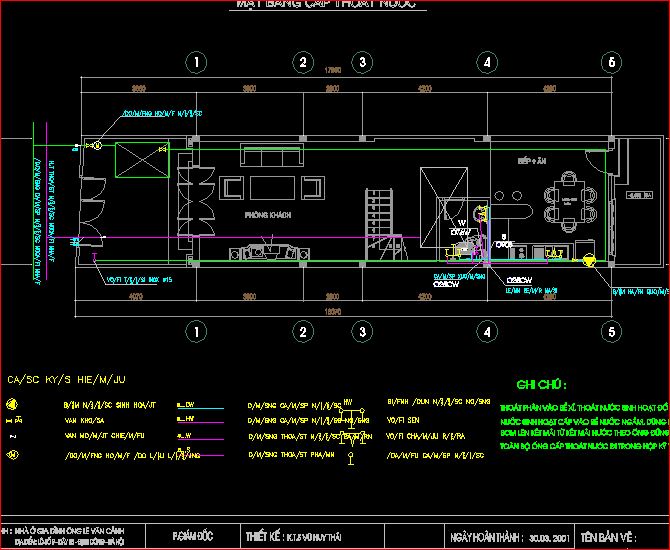Select the CA/SC KY/S HIE/M/JU legend title
This screenshot has height=550, width=670.
coord(66,379)
